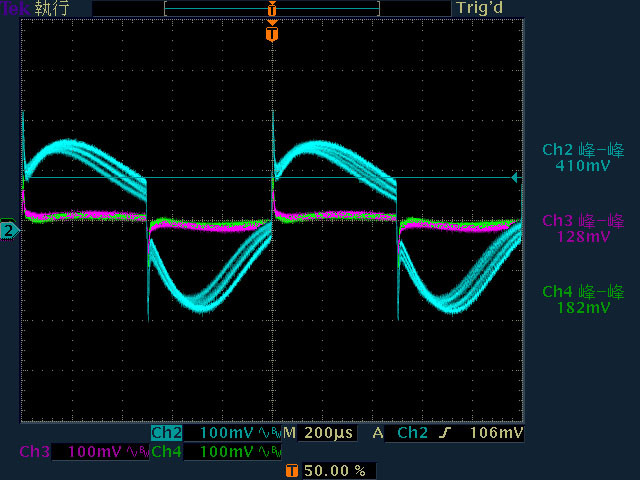Click the Ch4 100mV scale readout
640x480 pixels.
tap(227, 452)
